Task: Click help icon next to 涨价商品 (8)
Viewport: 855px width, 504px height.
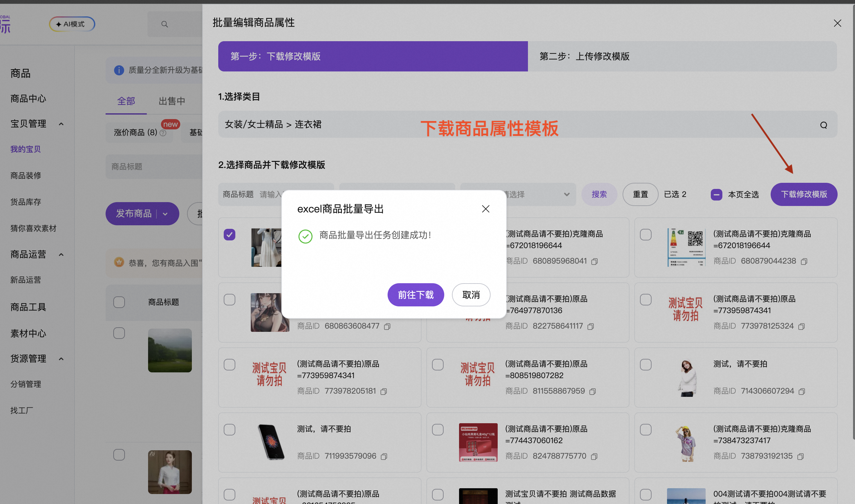Action: tap(163, 133)
